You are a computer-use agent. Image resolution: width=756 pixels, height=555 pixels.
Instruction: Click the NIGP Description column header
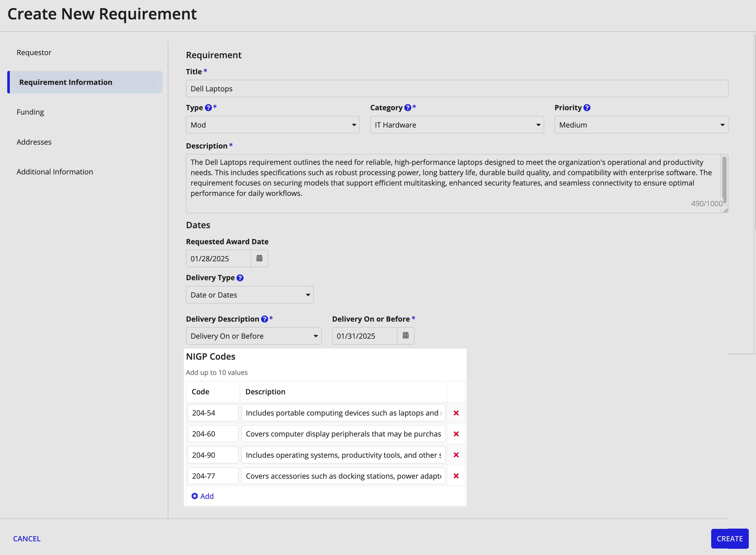[x=265, y=392]
